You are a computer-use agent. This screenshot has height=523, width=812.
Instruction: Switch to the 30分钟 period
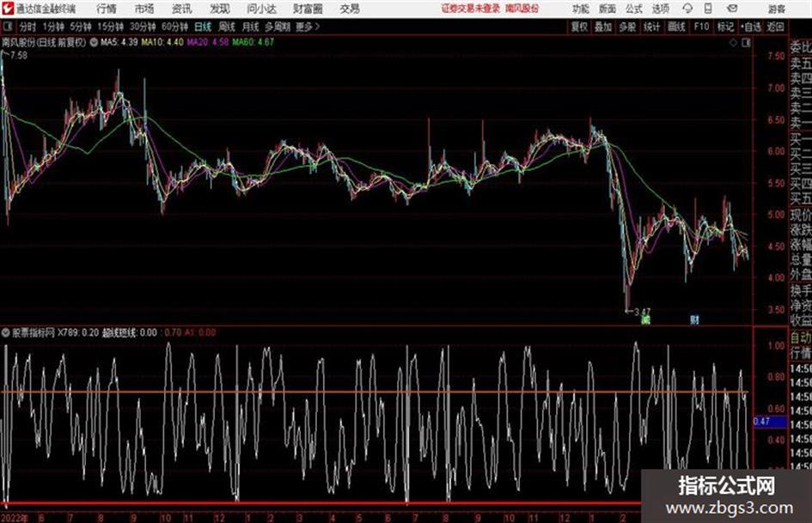click(x=143, y=27)
